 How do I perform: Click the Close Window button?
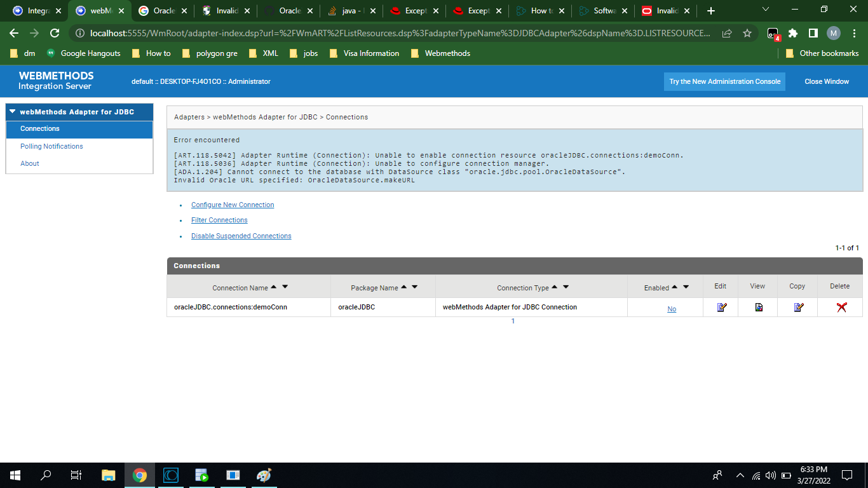(826, 81)
